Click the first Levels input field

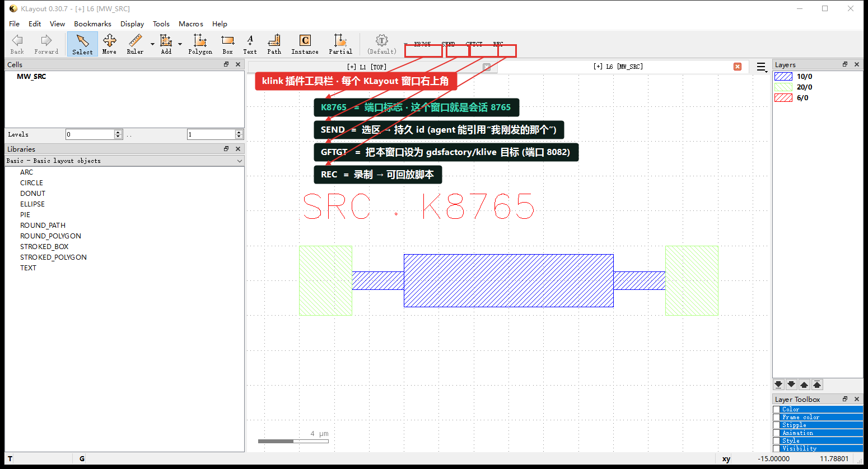point(90,134)
